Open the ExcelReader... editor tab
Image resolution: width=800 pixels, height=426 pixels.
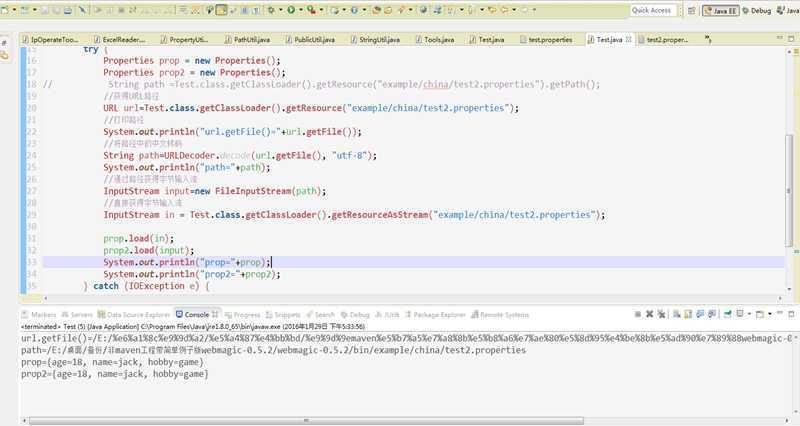119,39
